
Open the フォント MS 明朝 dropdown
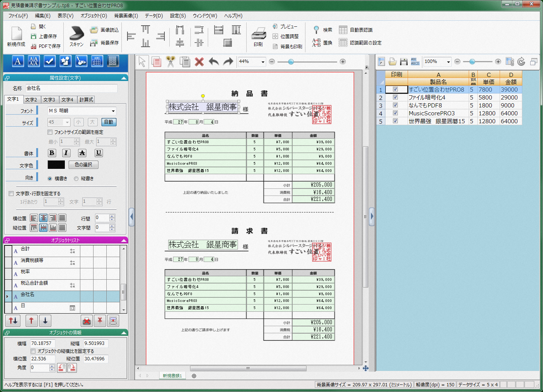tap(113, 111)
